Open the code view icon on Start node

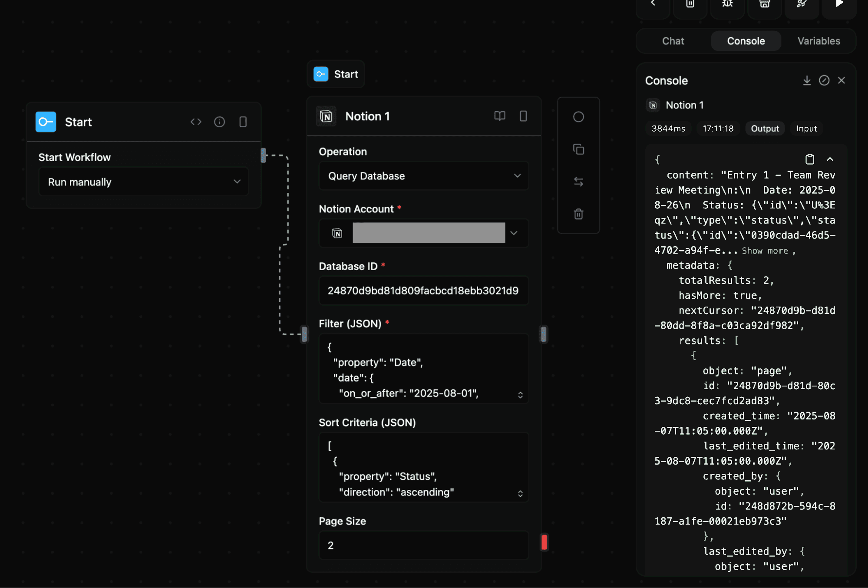tap(196, 122)
